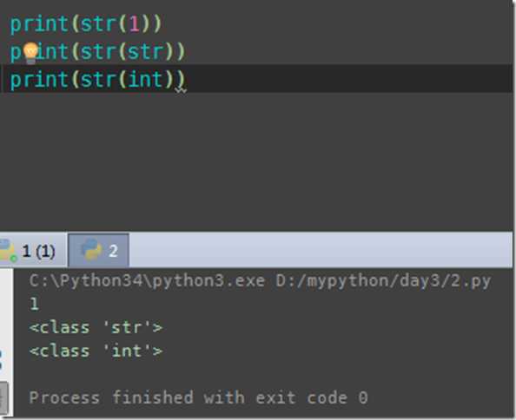Place cursor in the print(str(1)) line

pos(85,23)
